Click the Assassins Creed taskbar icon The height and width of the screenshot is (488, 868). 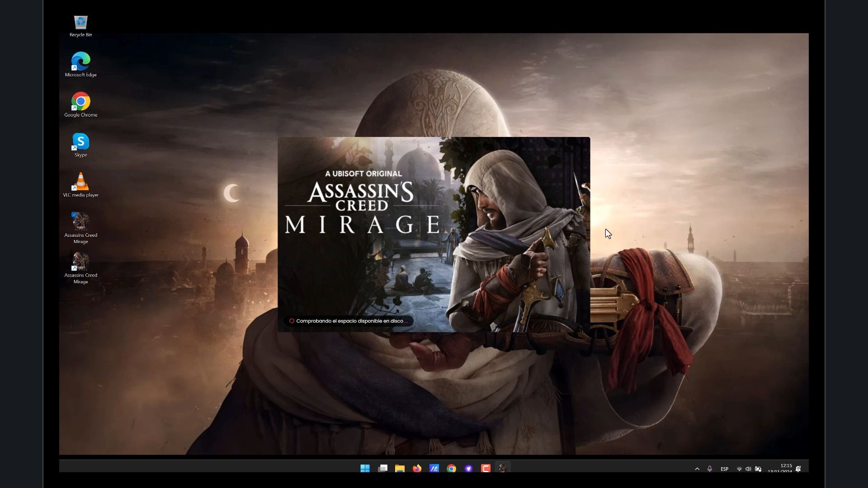[x=503, y=469]
